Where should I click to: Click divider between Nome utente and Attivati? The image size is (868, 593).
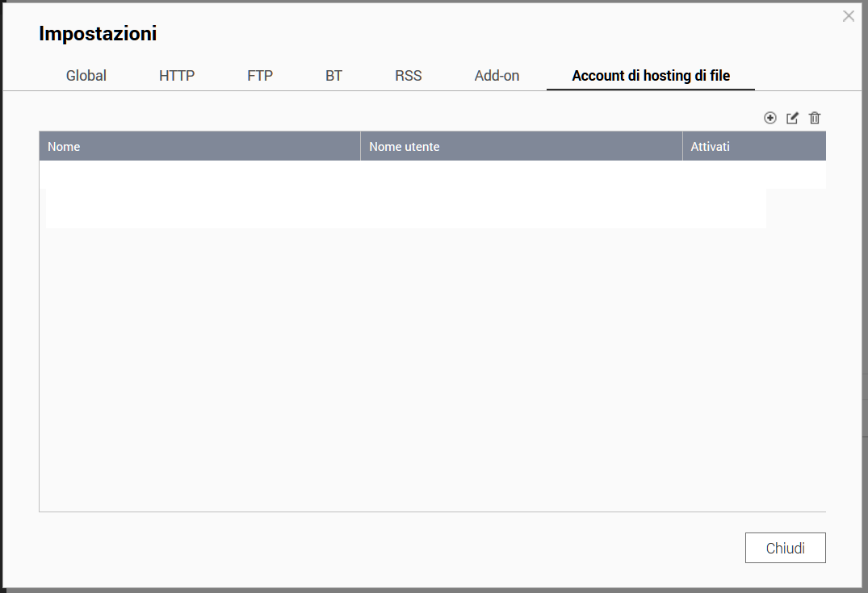point(682,147)
